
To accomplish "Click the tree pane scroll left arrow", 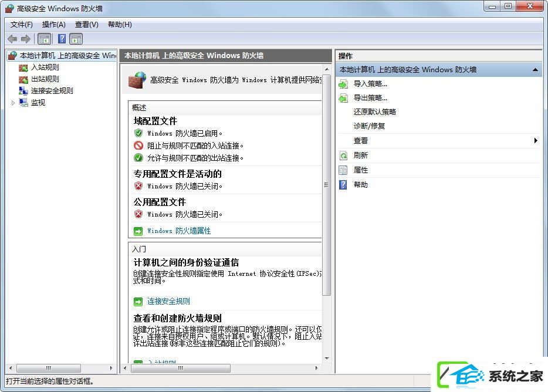I will pos(11,368).
